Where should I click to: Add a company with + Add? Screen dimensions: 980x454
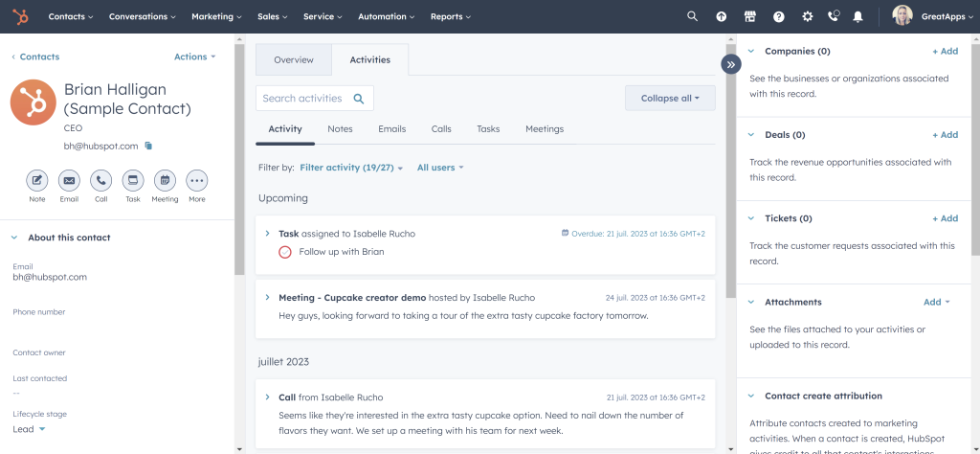tap(945, 52)
